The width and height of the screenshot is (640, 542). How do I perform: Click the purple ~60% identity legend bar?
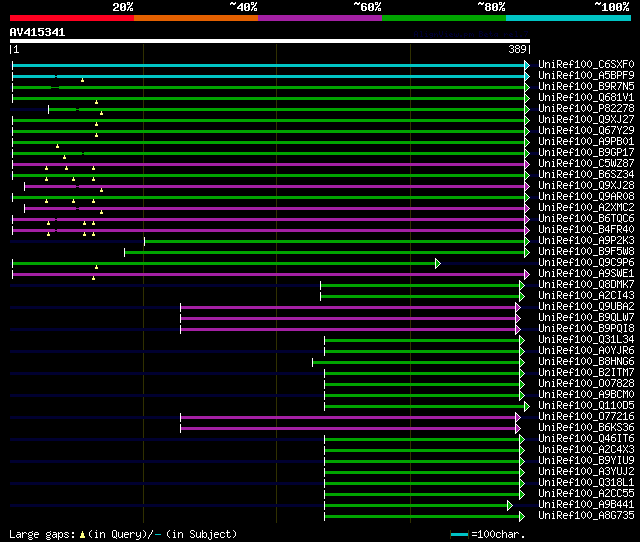320,18
